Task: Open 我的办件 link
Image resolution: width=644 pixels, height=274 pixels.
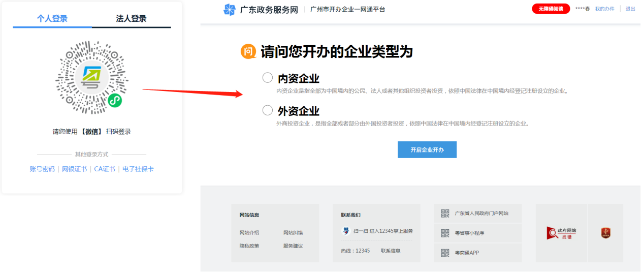Action: [605, 9]
